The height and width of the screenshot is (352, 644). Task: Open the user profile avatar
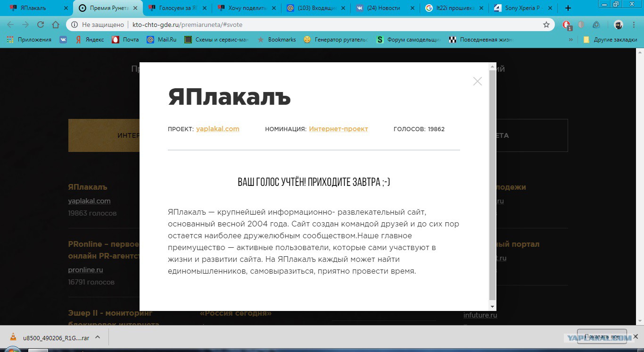[x=619, y=25]
